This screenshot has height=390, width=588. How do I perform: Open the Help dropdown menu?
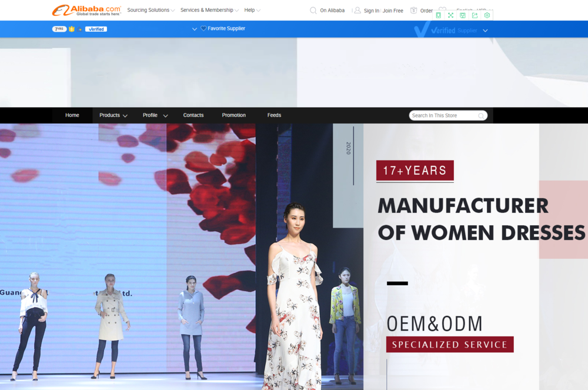coord(252,10)
